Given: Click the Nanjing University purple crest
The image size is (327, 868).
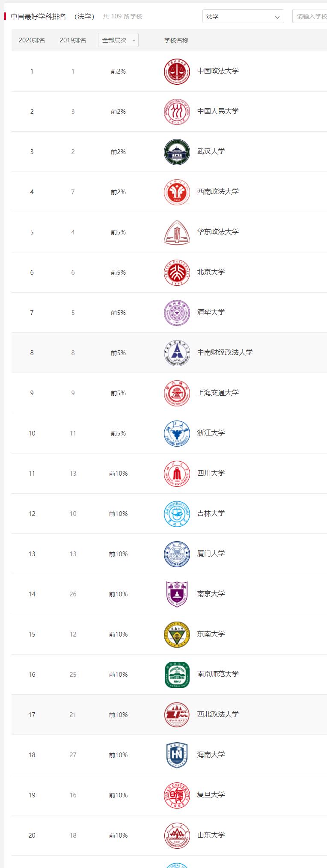Looking at the screenshot, I should click(176, 594).
